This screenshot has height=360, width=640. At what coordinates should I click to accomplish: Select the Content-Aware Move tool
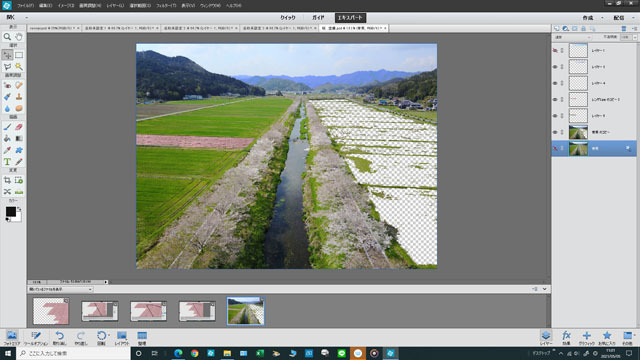point(7,191)
